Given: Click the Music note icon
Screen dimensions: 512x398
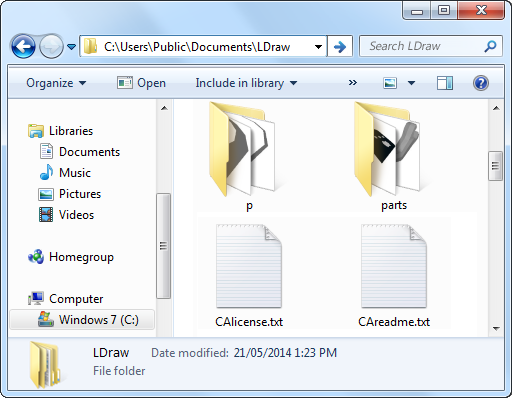Looking at the screenshot, I should (46, 173).
